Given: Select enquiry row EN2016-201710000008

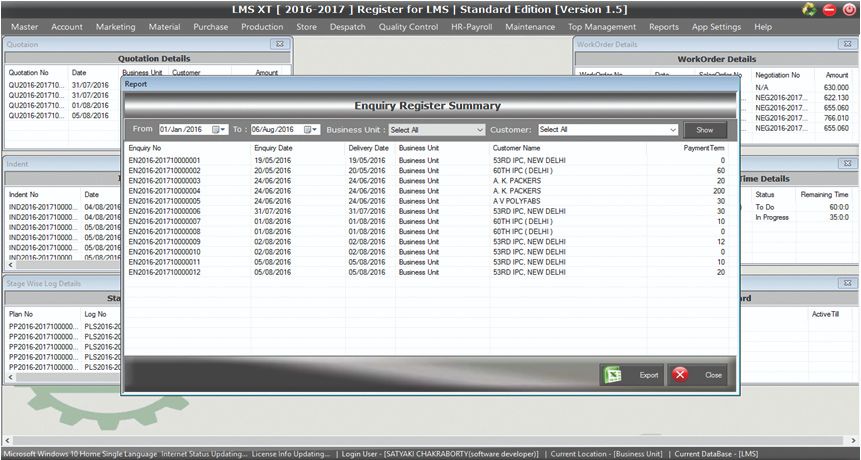Looking at the screenshot, I should point(429,232).
